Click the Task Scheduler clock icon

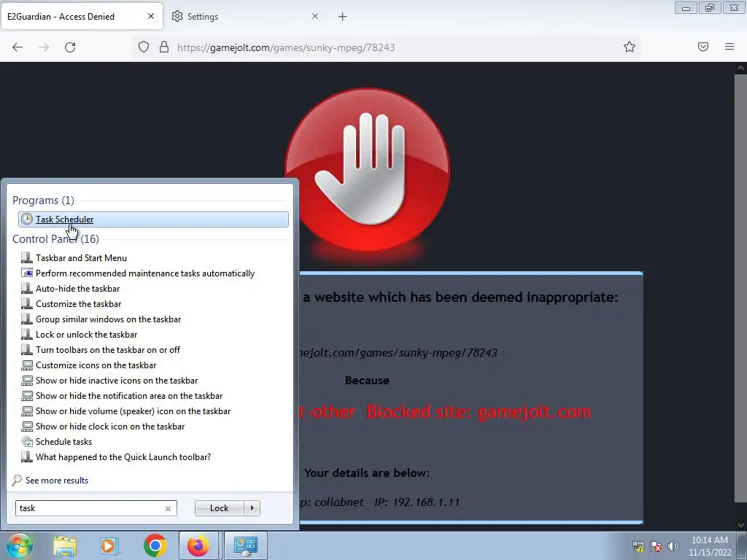[27, 219]
